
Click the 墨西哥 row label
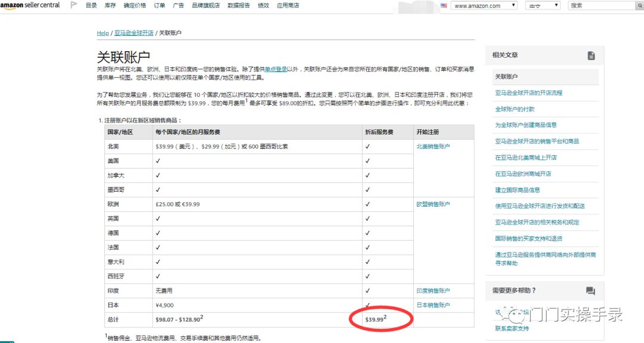coord(116,189)
